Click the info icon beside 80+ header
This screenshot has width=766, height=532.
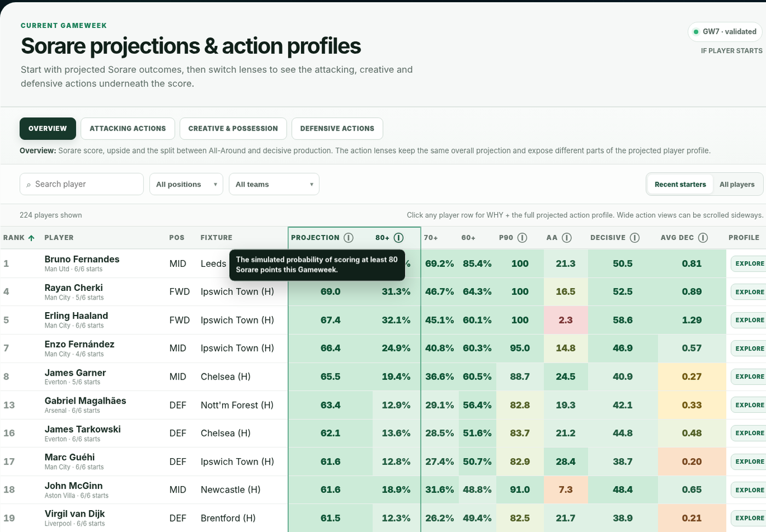[398, 238]
